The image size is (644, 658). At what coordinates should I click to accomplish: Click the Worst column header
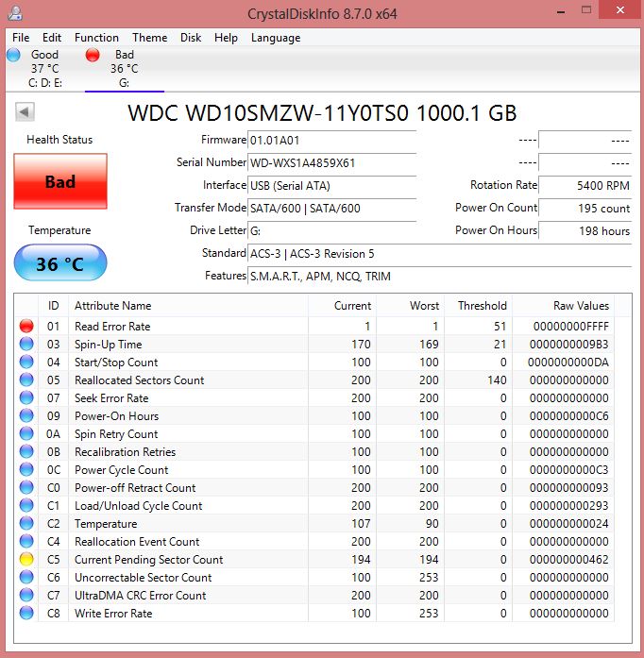coord(410,306)
